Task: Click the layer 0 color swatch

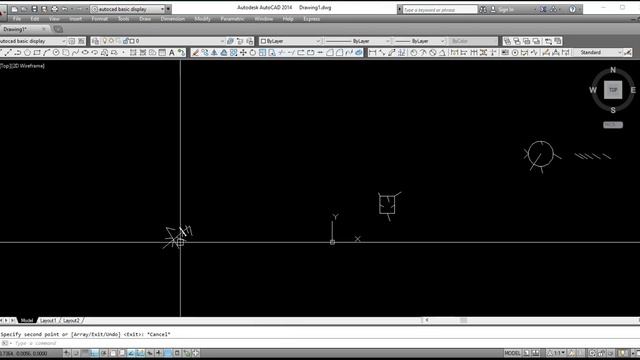Action: click(132, 41)
